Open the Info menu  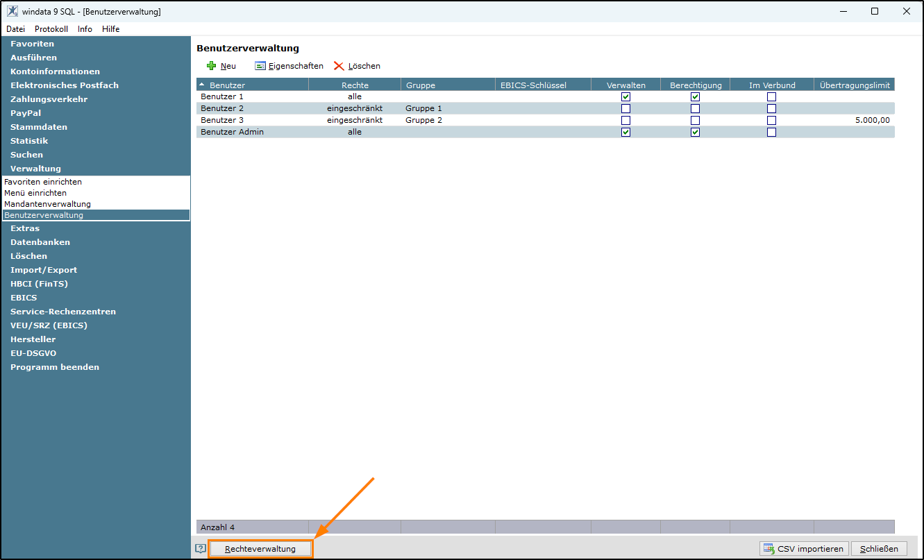click(x=85, y=29)
